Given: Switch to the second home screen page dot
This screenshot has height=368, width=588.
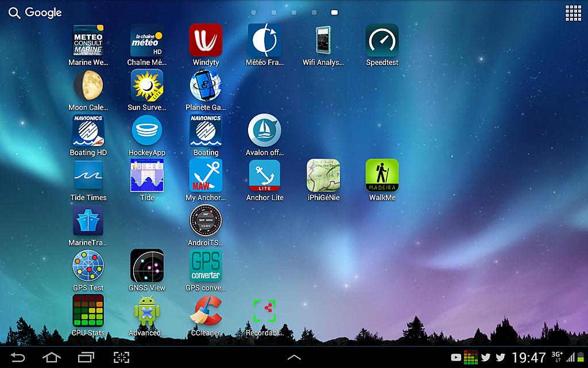Looking at the screenshot, I should pos(274,13).
